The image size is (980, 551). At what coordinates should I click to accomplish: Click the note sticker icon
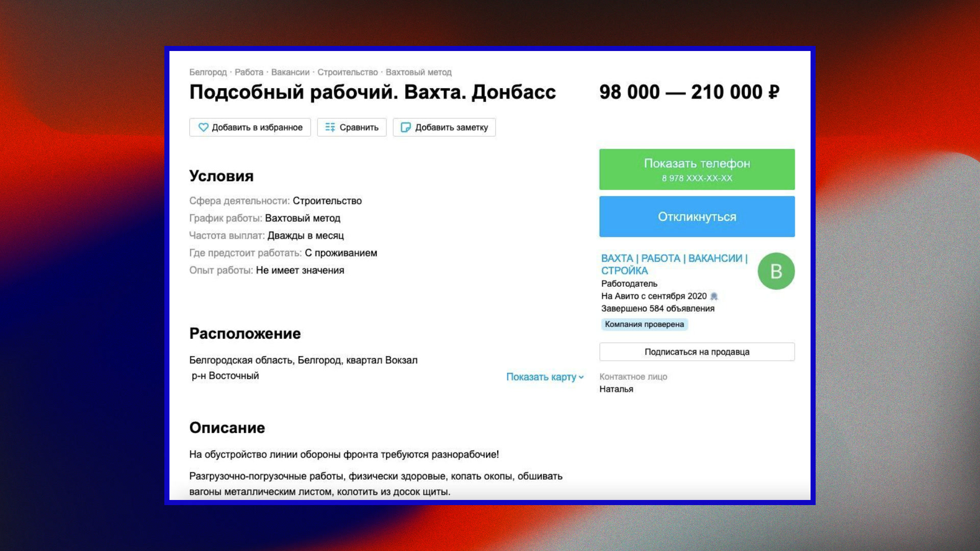pos(406,128)
